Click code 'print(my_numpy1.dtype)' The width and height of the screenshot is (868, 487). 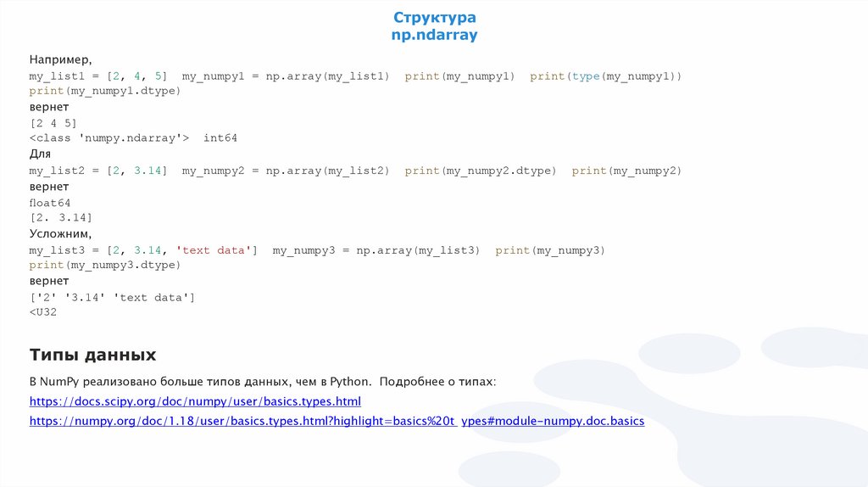[x=105, y=91]
